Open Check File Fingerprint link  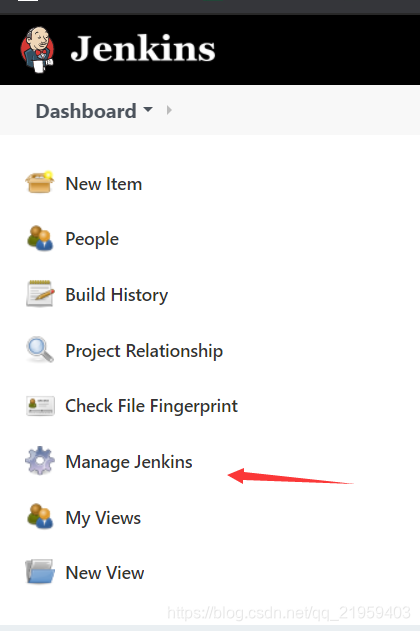pyautogui.click(x=152, y=406)
